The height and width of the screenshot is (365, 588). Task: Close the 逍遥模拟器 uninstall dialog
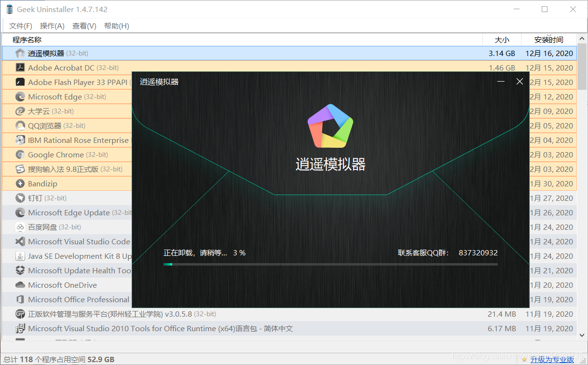tap(520, 82)
